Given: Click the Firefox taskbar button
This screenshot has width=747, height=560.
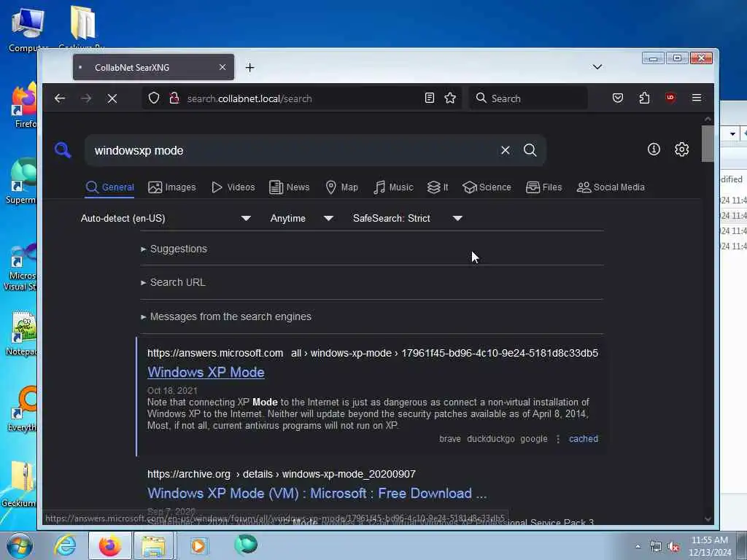Looking at the screenshot, I should click(110, 545).
